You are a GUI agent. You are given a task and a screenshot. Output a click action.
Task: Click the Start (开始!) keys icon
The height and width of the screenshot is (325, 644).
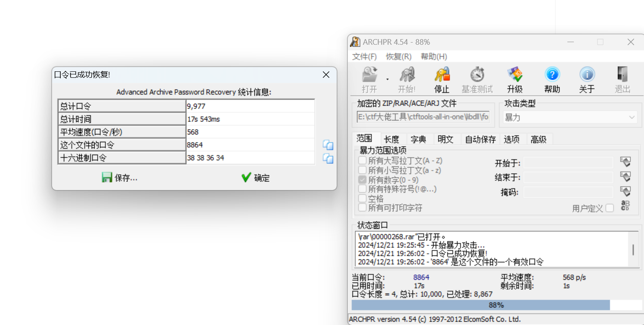pyautogui.click(x=407, y=75)
